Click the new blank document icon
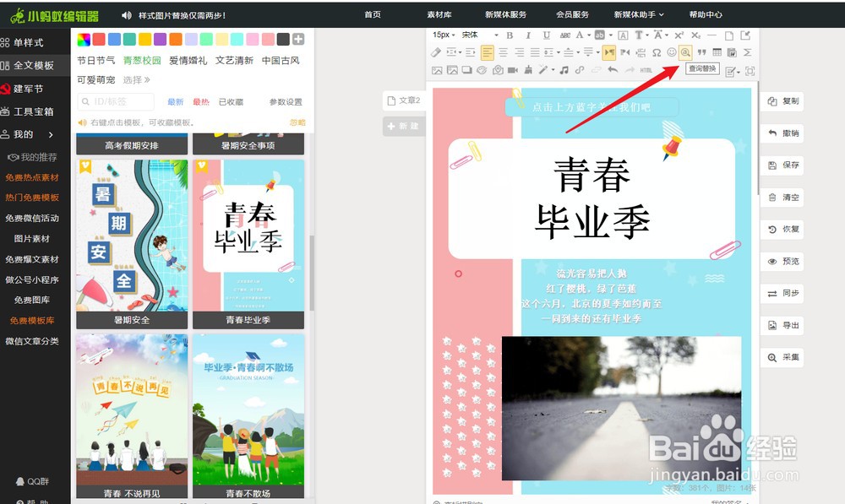The image size is (845, 504). click(729, 35)
